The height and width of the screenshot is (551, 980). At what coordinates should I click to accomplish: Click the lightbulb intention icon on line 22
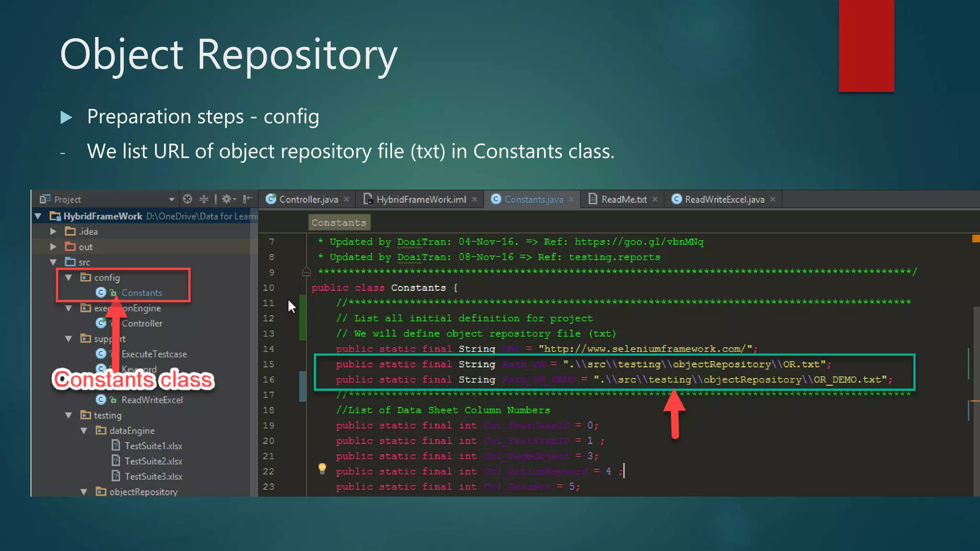322,468
